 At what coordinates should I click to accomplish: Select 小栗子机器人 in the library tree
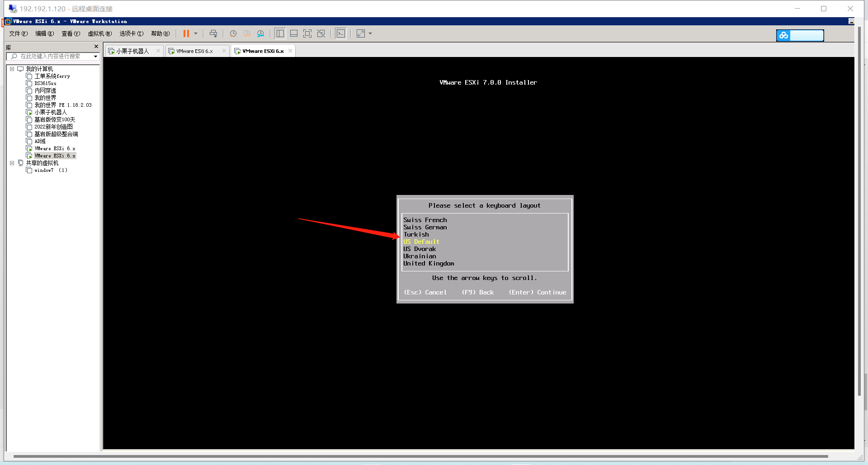point(50,113)
